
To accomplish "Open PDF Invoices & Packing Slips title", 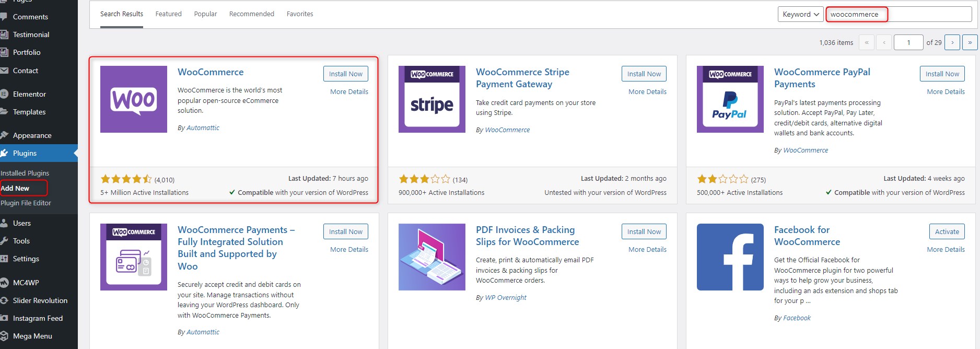I will click(528, 236).
